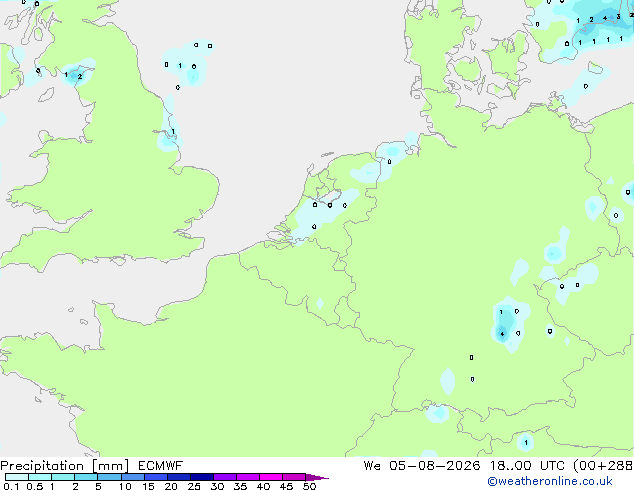Select the 0.5–1 mm legend color swatch
The width and height of the screenshot is (634, 490).
tap(40, 477)
